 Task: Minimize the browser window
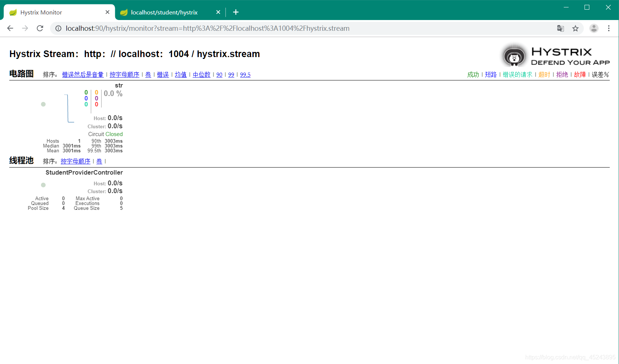click(566, 7)
